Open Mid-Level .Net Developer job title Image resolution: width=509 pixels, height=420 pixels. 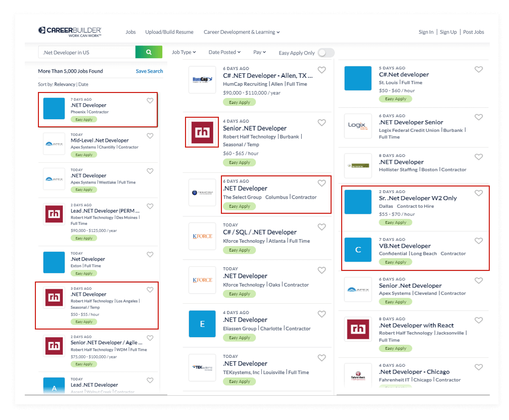pos(100,140)
